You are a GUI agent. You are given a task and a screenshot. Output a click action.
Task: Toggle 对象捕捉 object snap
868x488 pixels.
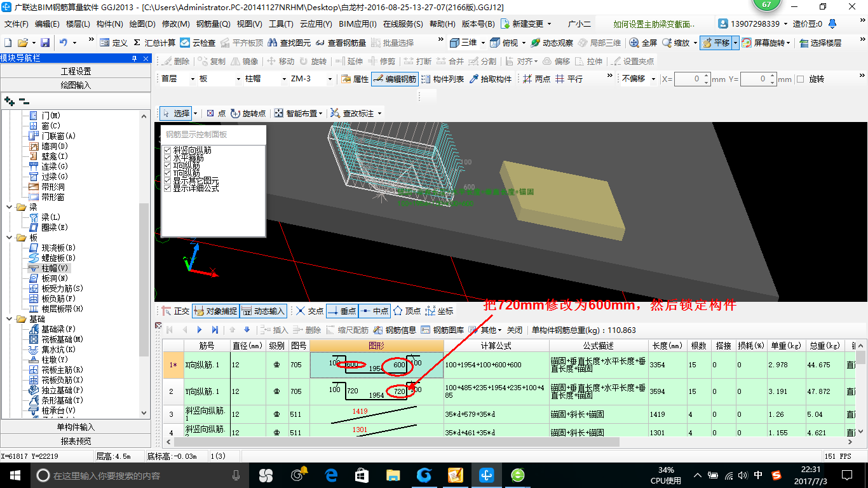215,311
